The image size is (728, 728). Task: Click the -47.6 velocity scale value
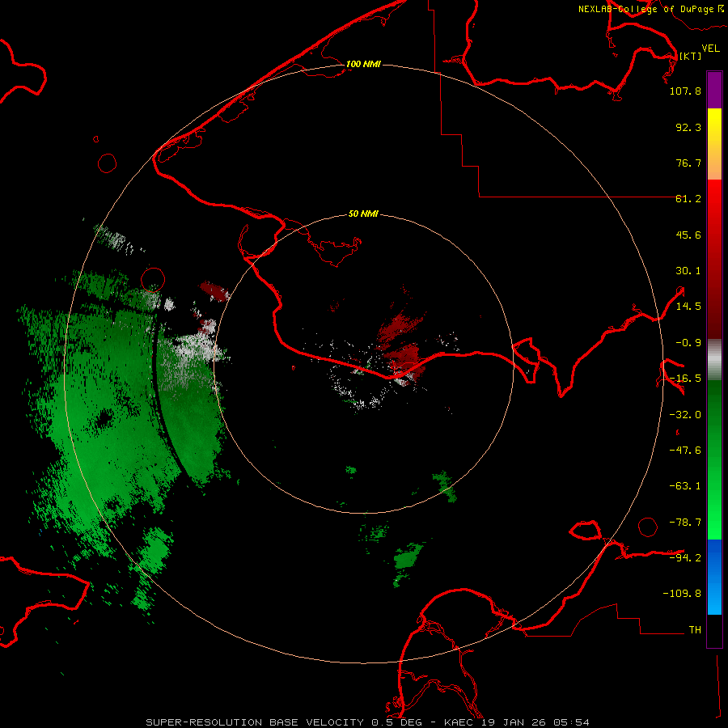point(685,451)
